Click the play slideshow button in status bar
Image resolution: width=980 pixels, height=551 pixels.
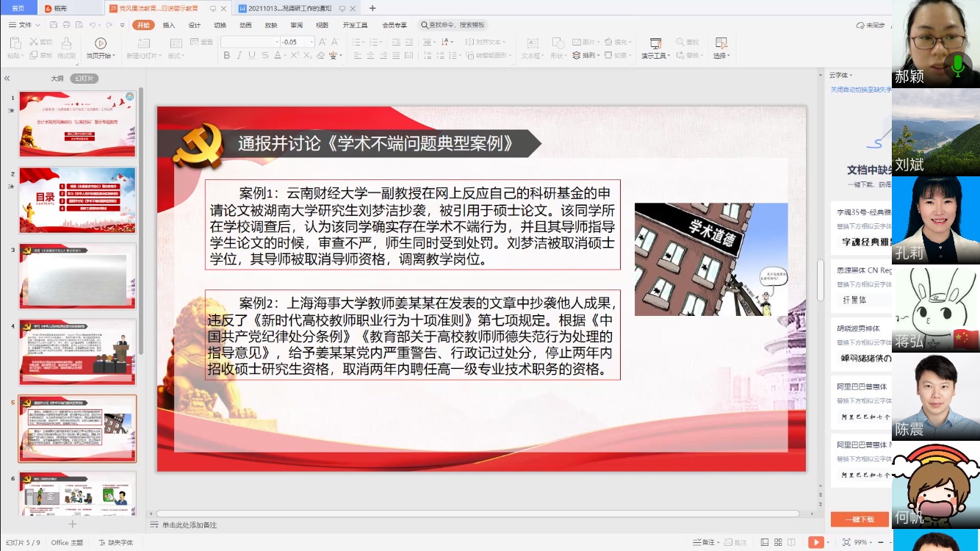815,542
